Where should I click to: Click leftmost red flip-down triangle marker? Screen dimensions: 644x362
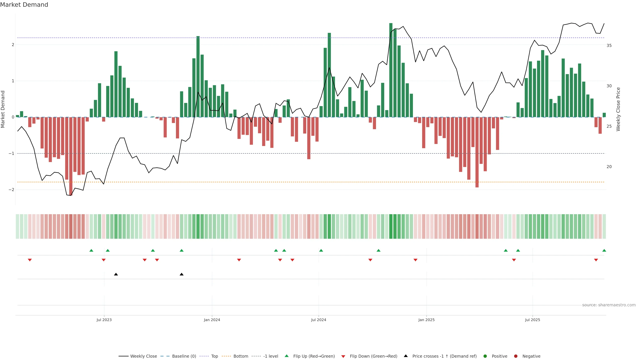pyautogui.click(x=30, y=260)
